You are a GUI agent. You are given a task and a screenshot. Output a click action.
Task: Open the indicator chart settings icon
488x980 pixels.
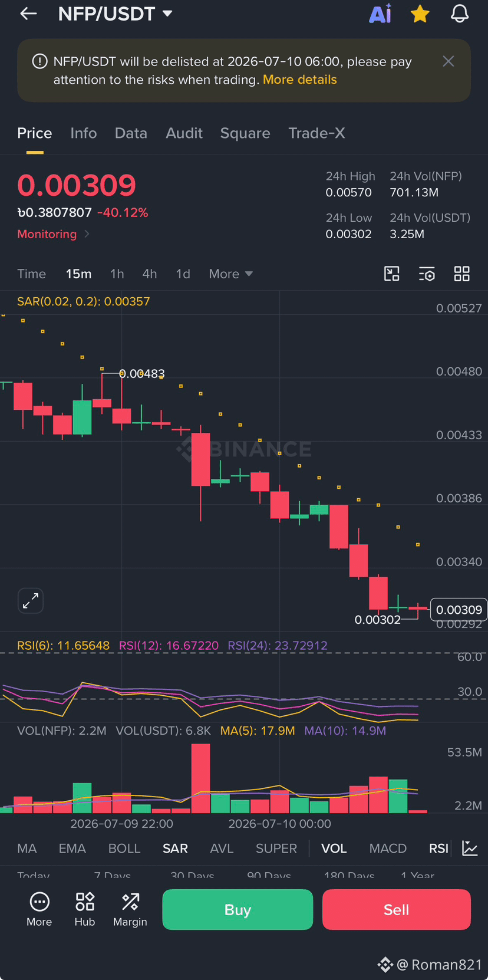(470, 849)
